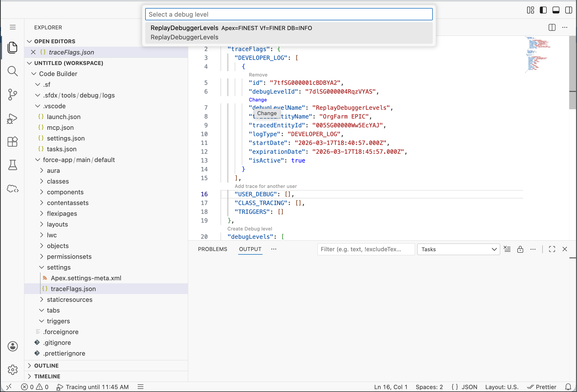The height and width of the screenshot is (392, 577).
Task: Open the remote window indicator in status bar
Action: pos(9,387)
